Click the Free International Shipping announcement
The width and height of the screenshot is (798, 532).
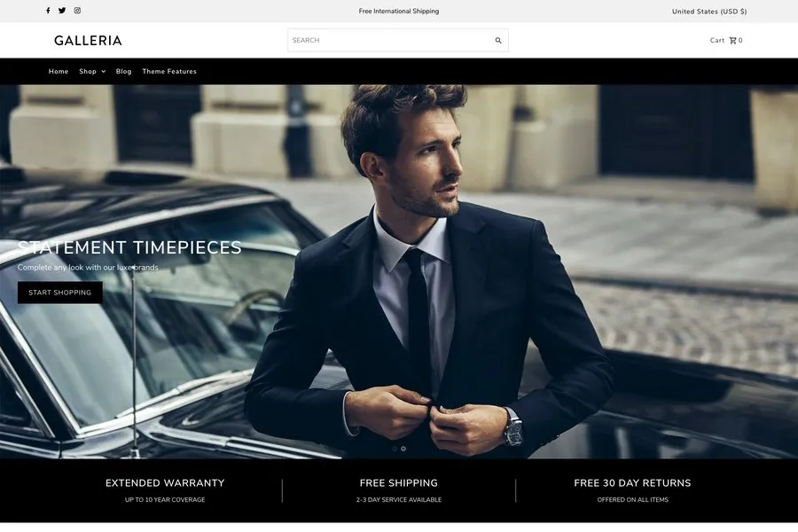click(x=399, y=12)
